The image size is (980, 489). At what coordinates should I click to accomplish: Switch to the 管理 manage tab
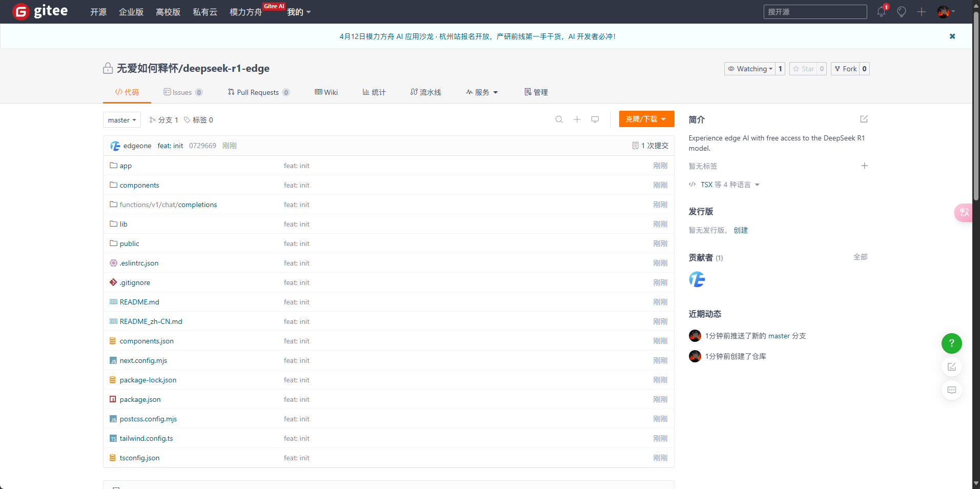point(536,92)
